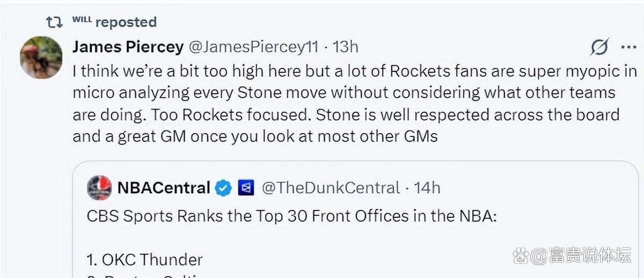Click the blue verified checkmark badge
Viewport: 644px width, 278px height.
pos(223,188)
